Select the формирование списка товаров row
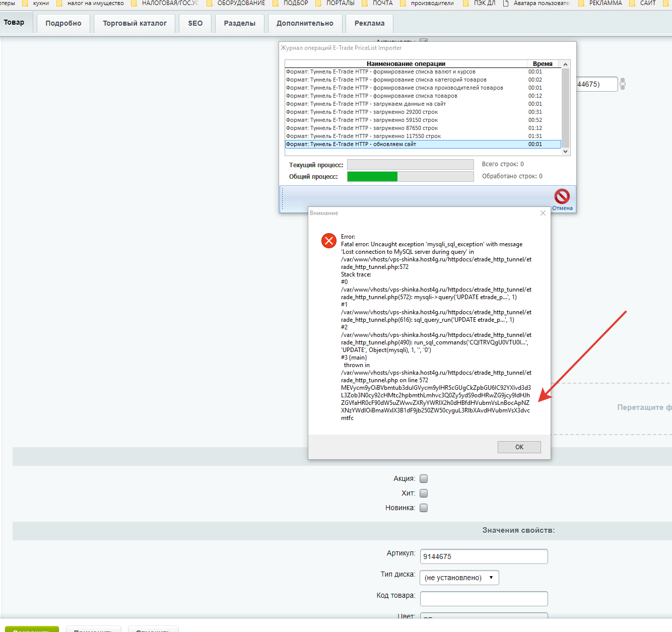 423,96
